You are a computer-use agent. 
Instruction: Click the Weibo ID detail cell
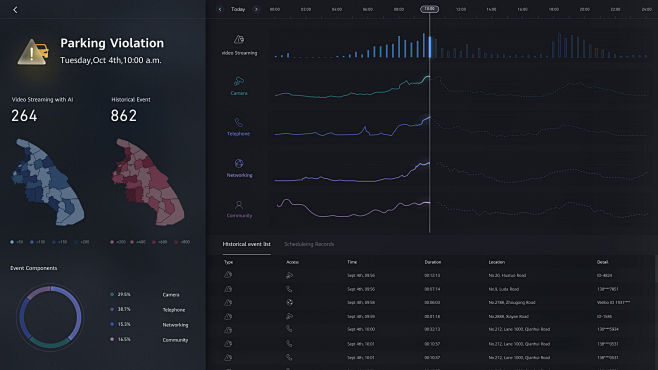click(x=613, y=302)
